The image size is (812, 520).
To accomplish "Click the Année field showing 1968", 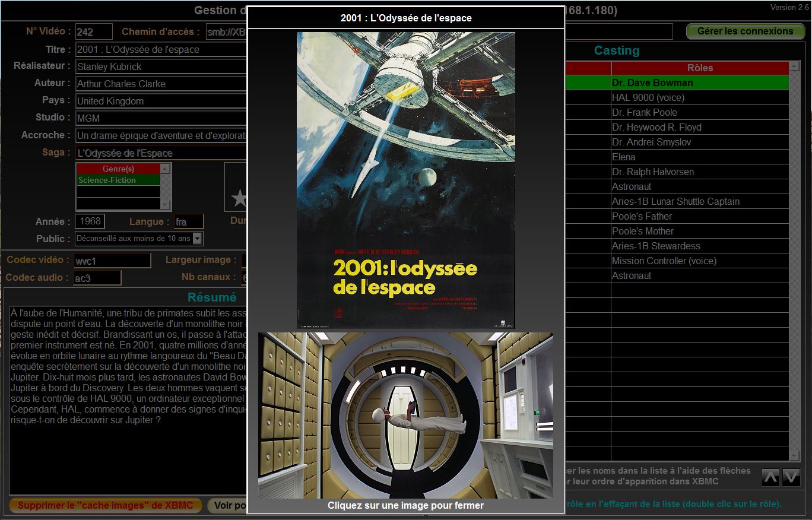I will (x=90, y=221).
